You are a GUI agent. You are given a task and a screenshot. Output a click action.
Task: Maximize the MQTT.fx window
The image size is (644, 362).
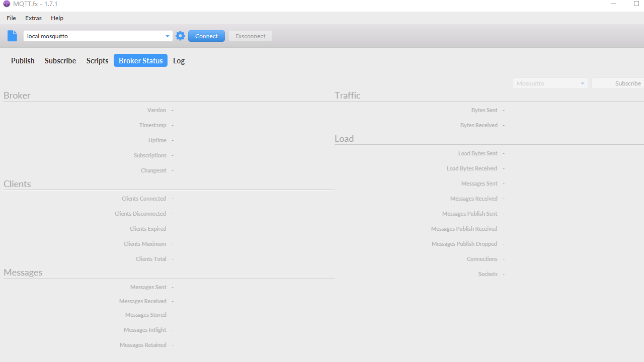(x=636, y=4)
